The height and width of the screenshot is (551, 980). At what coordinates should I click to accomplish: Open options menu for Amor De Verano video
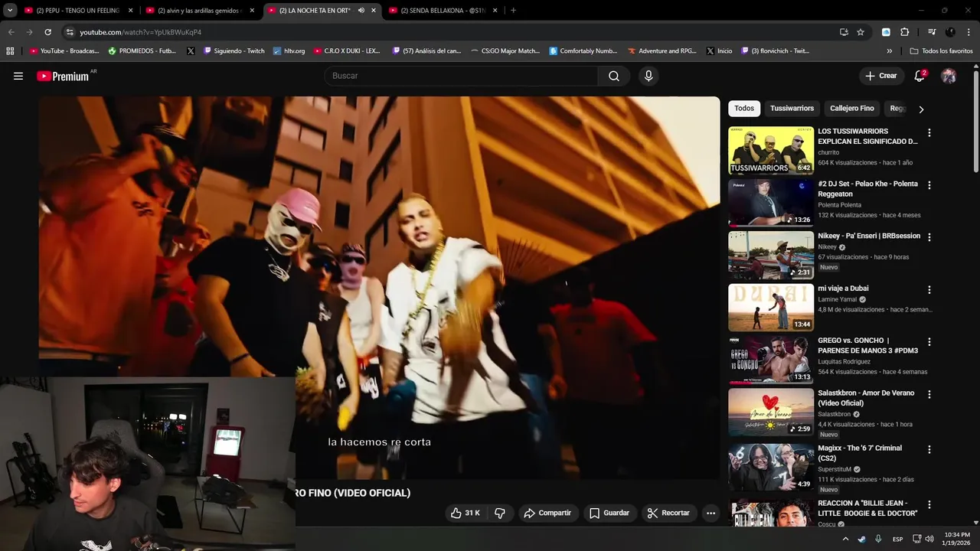tap(929, 394)
